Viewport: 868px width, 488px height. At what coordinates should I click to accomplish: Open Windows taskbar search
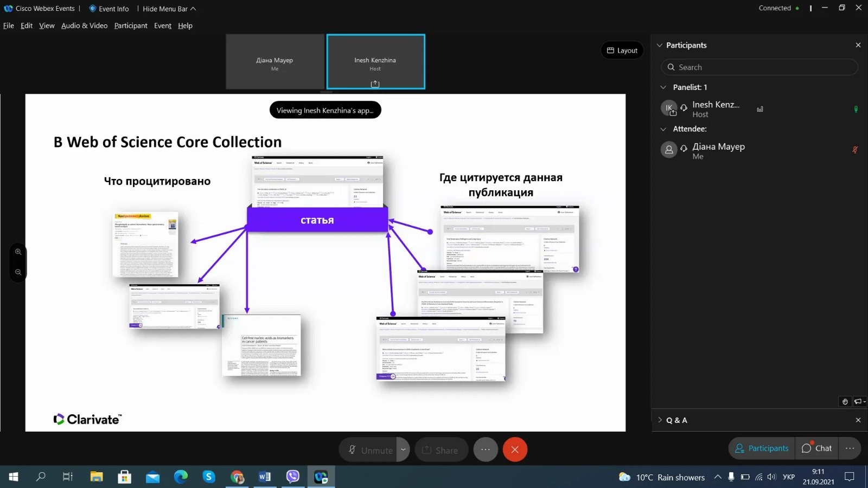(x=41, y=477)
